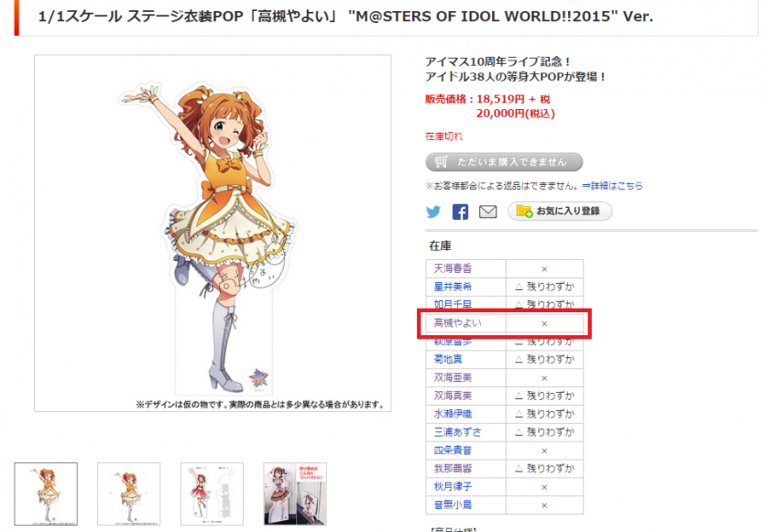Viewport: 765px width, 532px height.
Task: Open the 菊地真 stock link
Action: pos(448,359)
